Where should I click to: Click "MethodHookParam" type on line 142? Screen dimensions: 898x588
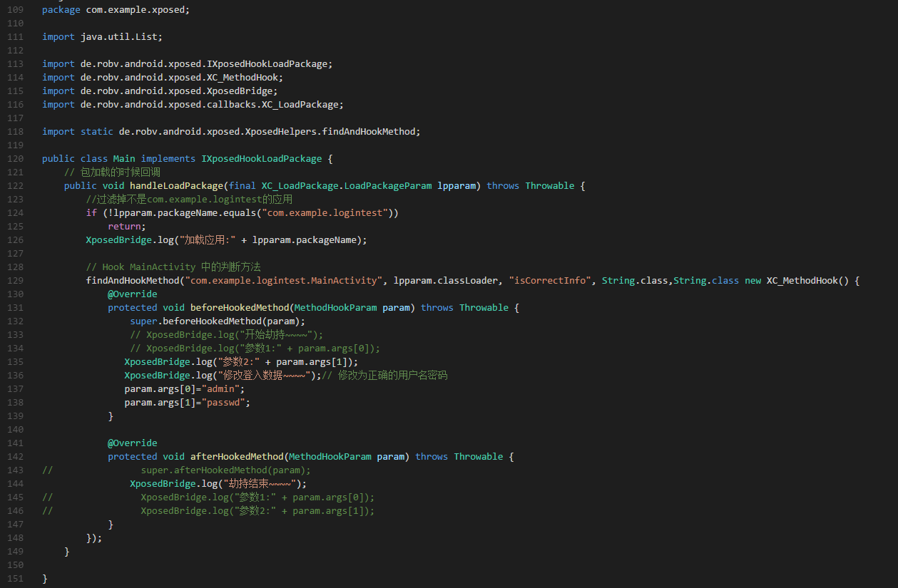point(330,457)
